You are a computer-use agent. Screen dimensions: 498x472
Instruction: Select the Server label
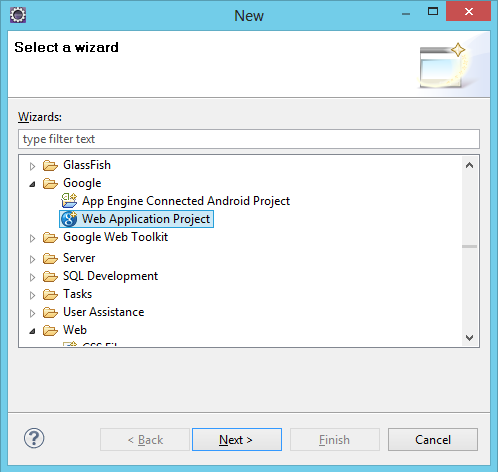tap(79, 258)
